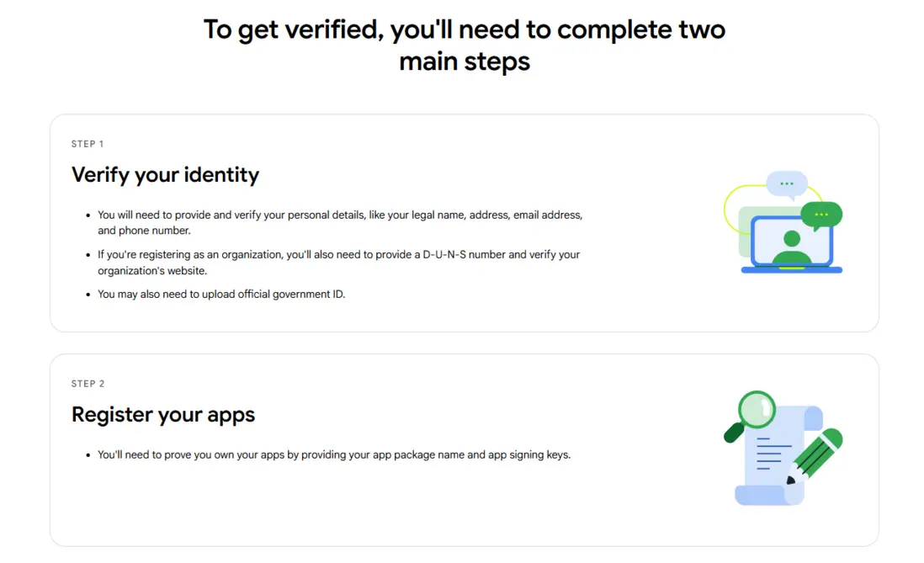Click the "Register your apps" heading

coord(163,415)
